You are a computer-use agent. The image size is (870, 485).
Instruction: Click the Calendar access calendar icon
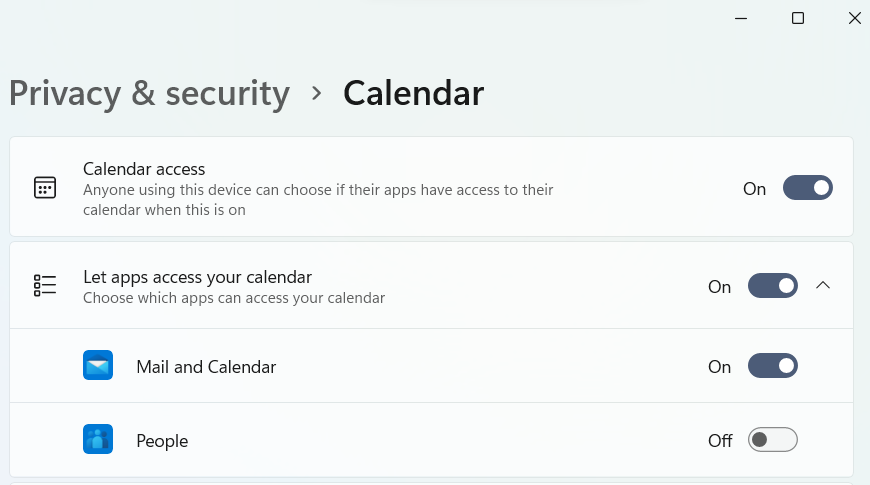[45, 188]
